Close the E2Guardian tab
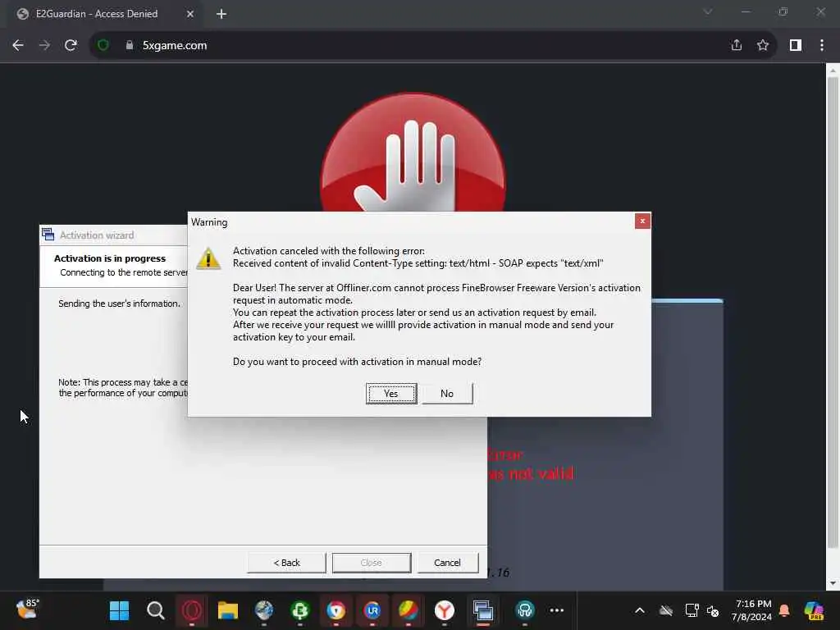 [x=190, y=14]
